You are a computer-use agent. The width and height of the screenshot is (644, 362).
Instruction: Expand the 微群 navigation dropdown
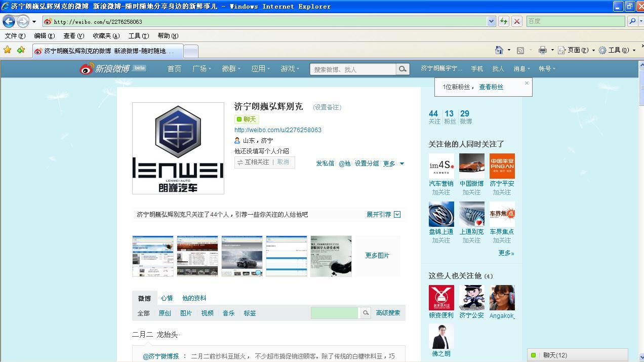pos(239,69)
